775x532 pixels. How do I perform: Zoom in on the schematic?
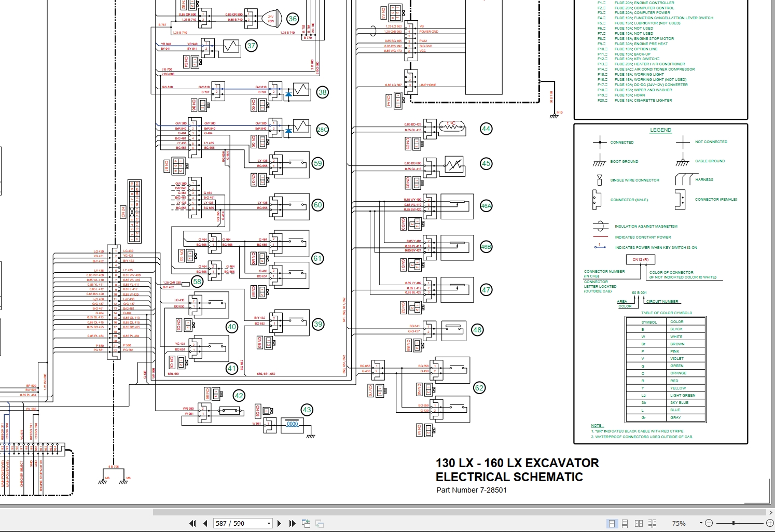(x=770, y=523)
